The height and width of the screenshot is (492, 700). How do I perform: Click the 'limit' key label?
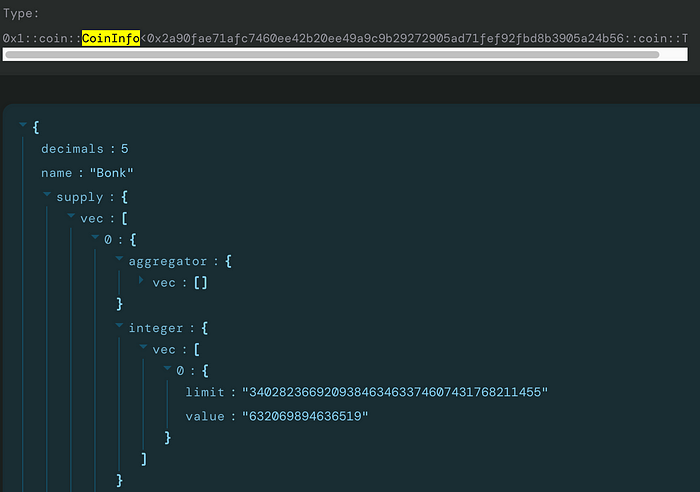[x=205, y=392]
